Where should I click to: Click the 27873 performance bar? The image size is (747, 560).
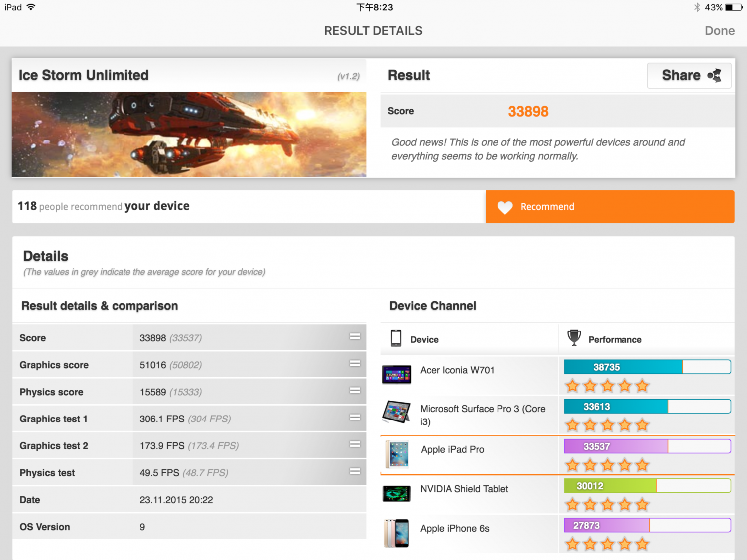[x=647, y=525]
